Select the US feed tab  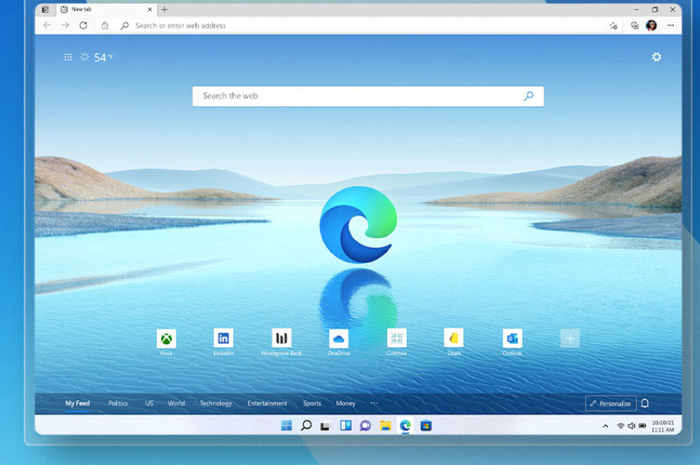(149, 403)
